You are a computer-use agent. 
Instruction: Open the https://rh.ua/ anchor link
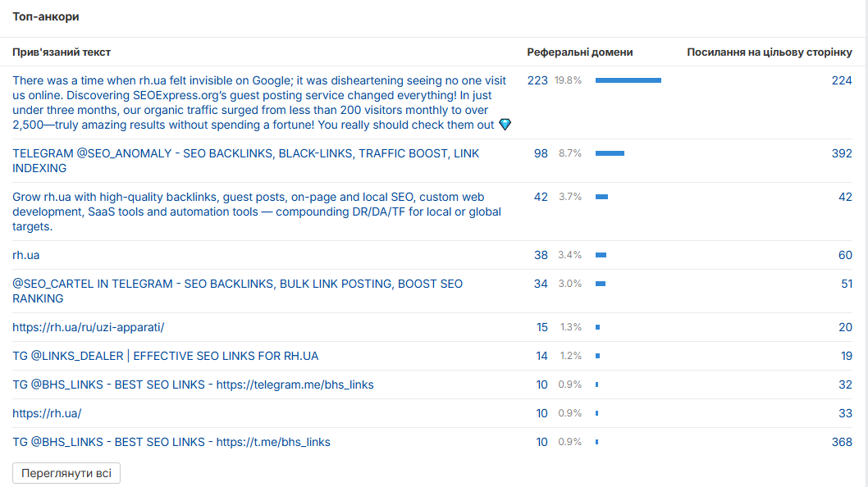47,413
